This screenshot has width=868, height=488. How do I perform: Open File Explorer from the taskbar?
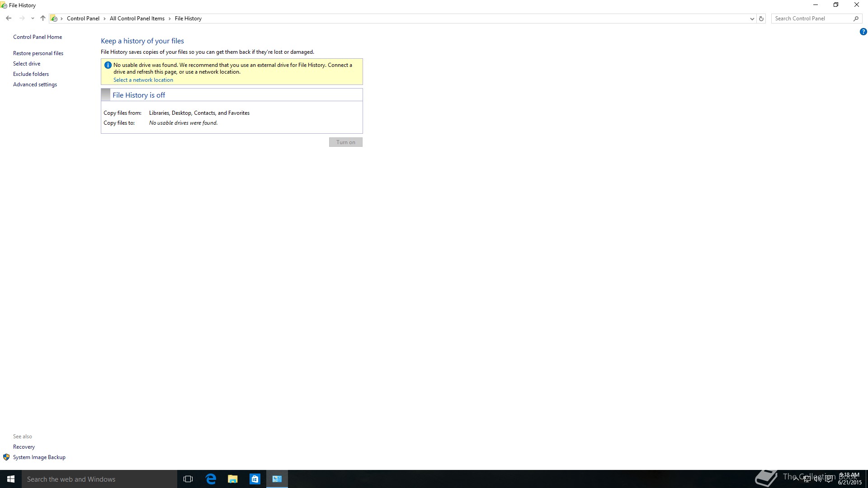click(x=233, y=479)
